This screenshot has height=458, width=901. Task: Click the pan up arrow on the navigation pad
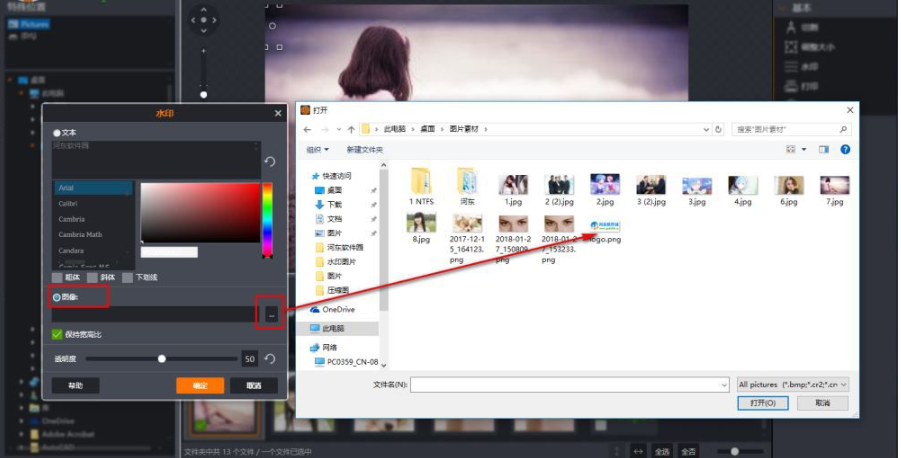(x=203, y=10)
